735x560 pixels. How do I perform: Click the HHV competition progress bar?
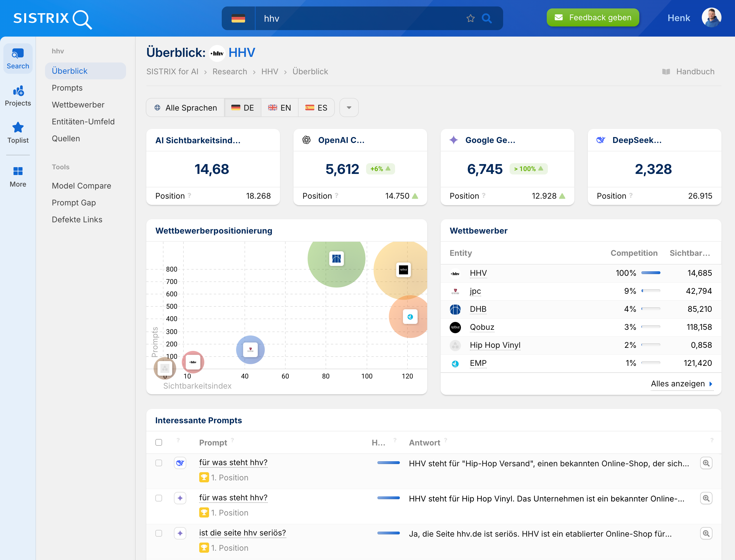coord(650,273)
